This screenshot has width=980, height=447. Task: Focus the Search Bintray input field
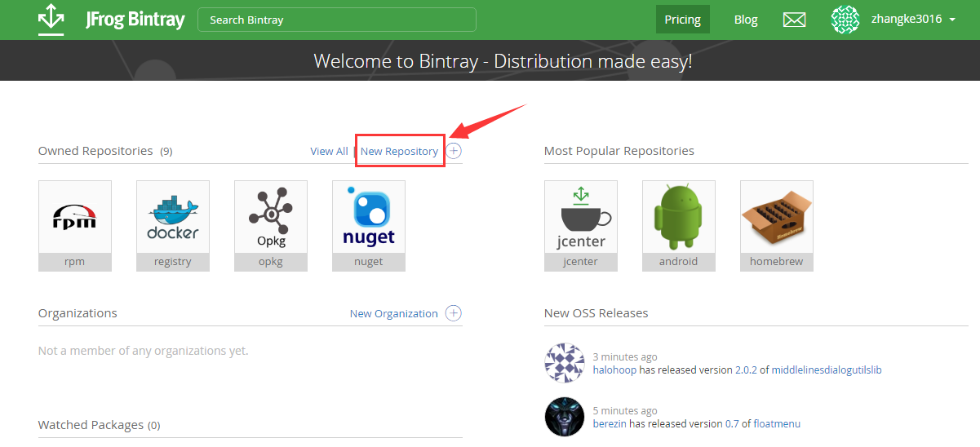(x=336, y=20)
